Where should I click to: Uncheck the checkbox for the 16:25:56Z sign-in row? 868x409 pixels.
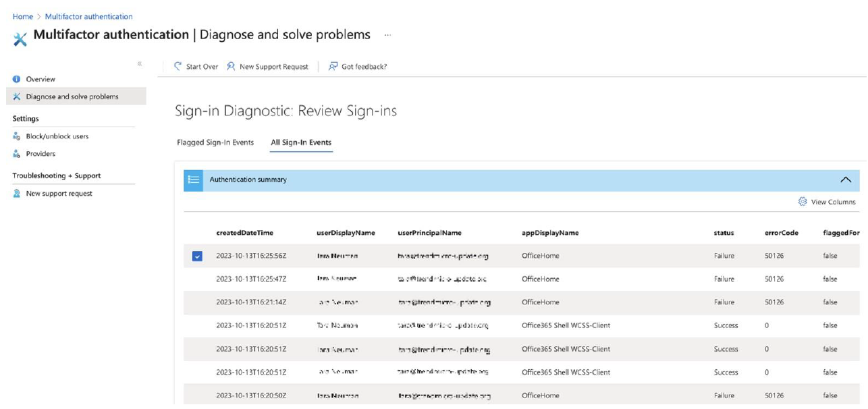[x=197, y=256]
